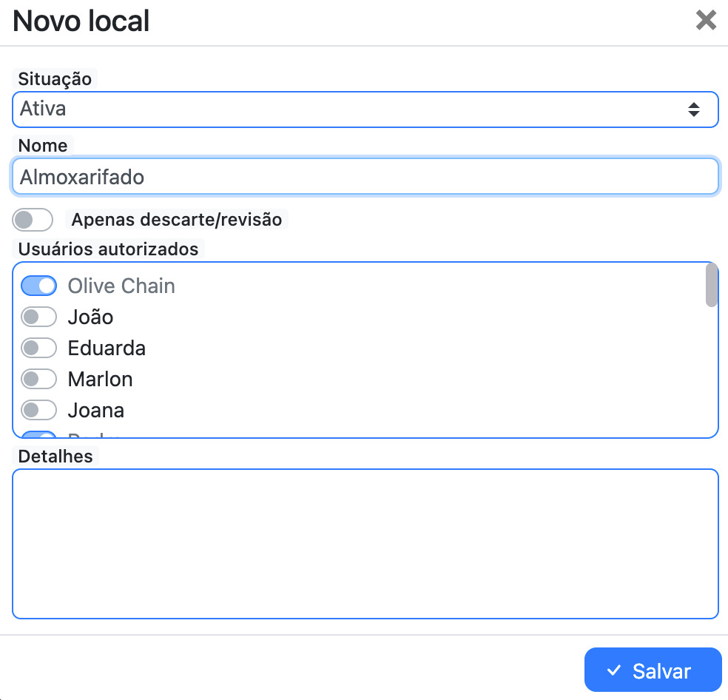Image resolution: width=728 pixels, height=700 pixels.
Task: Focus the Nome input containing Almoxarifado
Action: pos(365,176)
